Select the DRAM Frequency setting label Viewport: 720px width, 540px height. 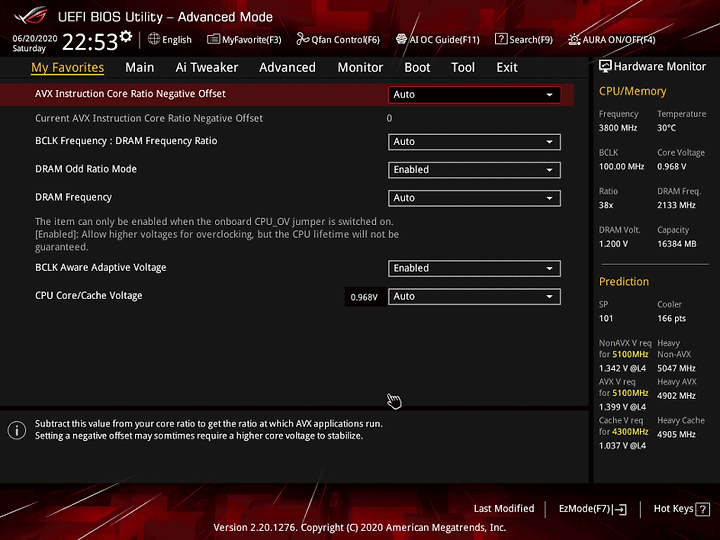pos(73,197)
